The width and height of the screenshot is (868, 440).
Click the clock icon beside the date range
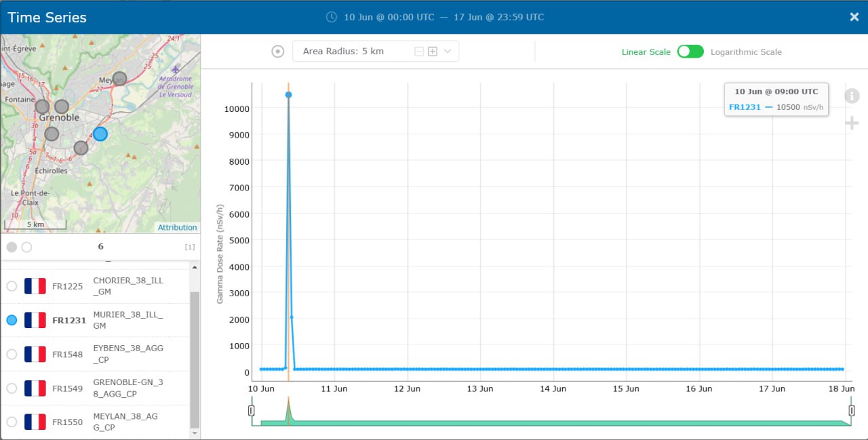tap(332, 17)
